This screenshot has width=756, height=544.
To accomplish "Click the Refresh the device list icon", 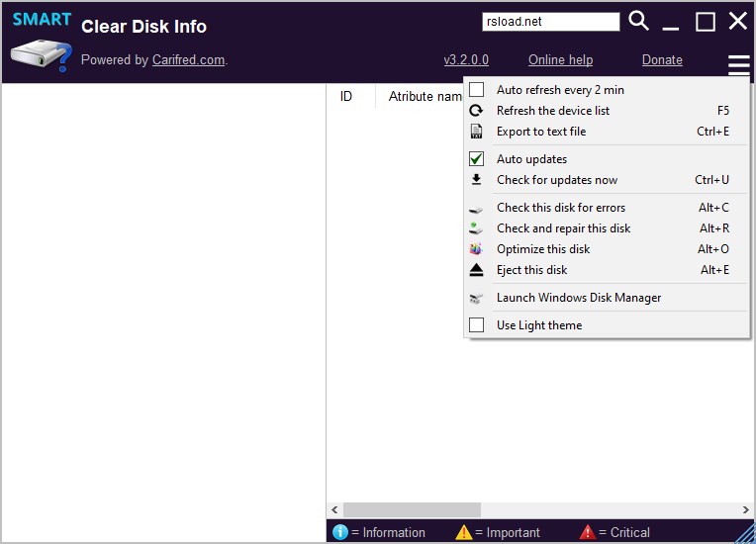I will [476, 111].
